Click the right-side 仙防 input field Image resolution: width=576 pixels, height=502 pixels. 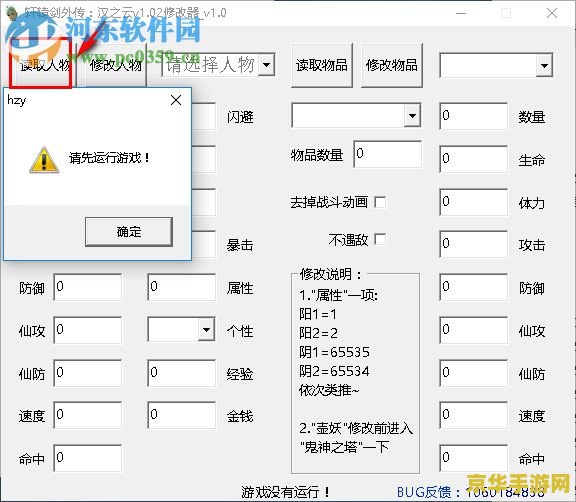tap(474, 373)
